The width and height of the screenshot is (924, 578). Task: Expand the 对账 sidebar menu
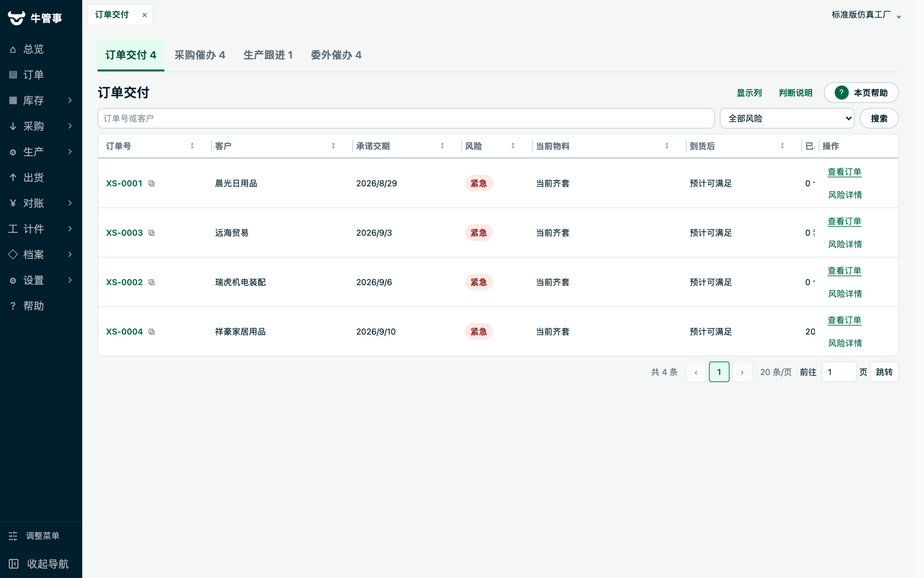(x=41, y=203)
